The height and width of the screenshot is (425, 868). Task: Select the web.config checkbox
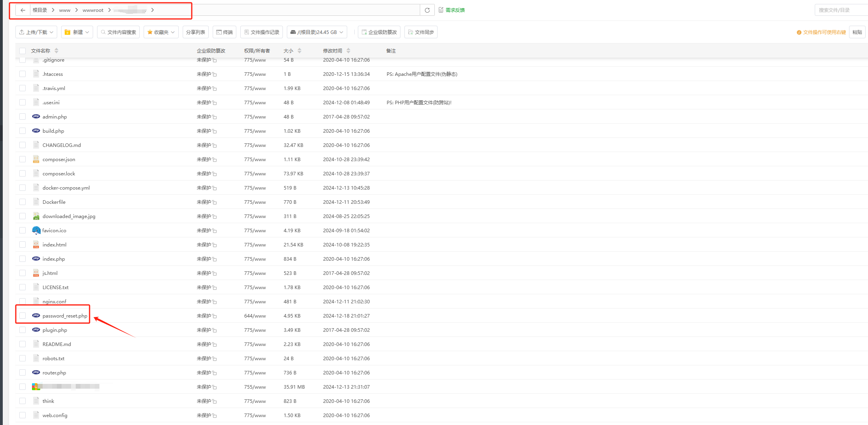(x=22, y=415)
